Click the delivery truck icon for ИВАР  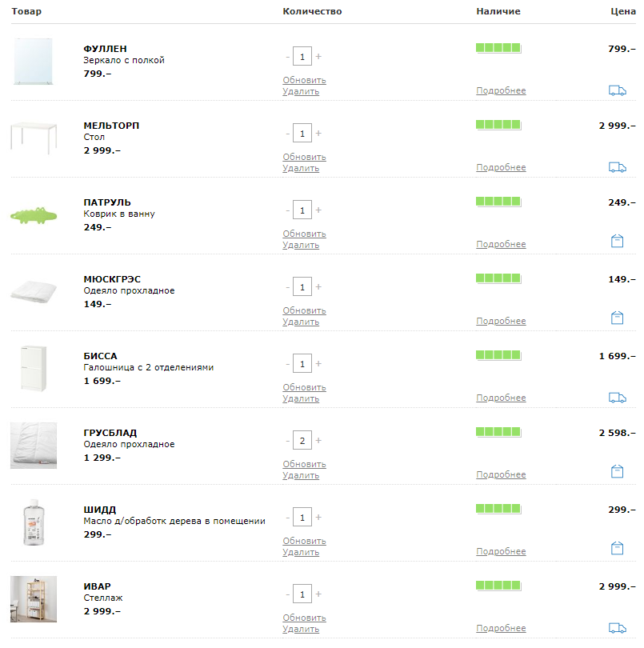[617, 628]
